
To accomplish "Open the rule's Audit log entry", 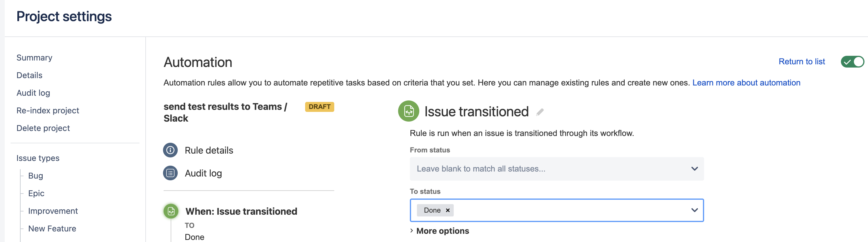I will [203, 173].
